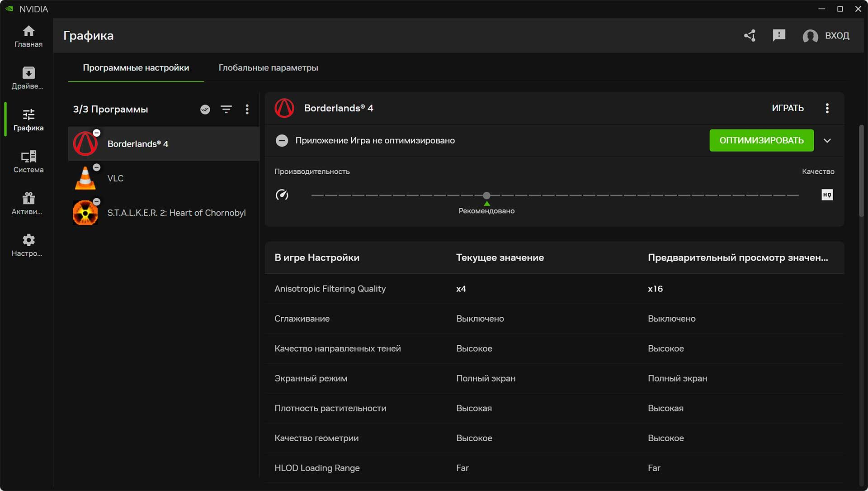Click the share icon in the header

click(x=750, y=35)
